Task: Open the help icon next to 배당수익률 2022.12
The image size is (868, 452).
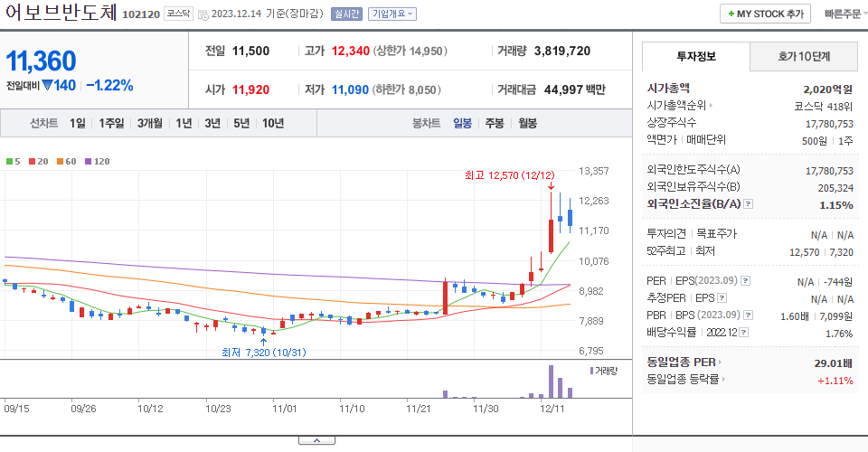Action: (744, 333)
